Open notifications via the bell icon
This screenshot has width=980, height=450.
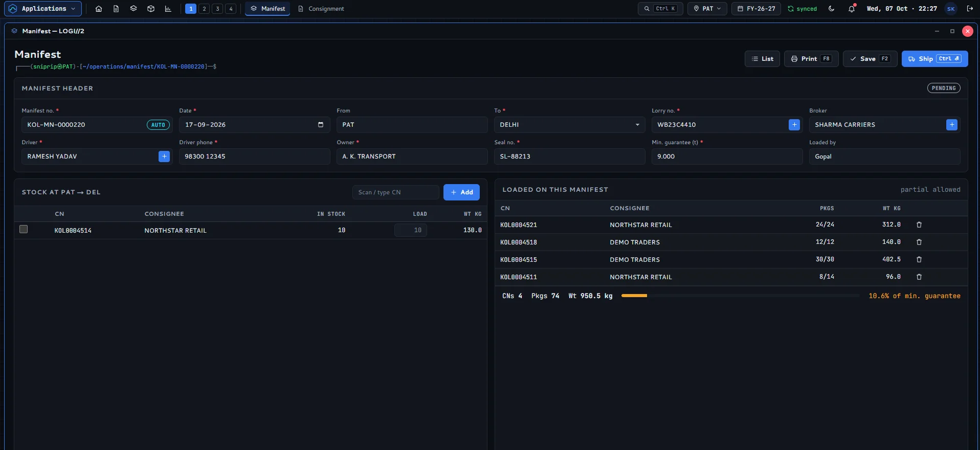pyautogui.click(x=852, y=9)
